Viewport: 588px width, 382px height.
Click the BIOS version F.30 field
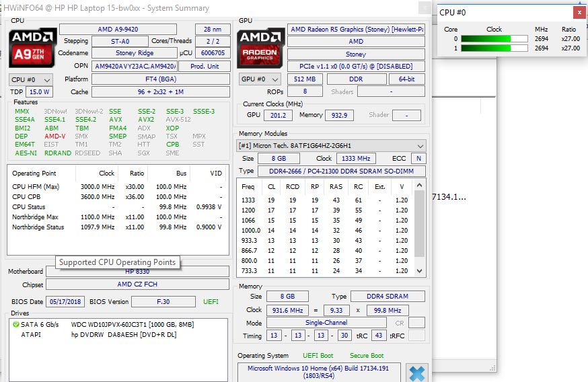tap(163, 302)
